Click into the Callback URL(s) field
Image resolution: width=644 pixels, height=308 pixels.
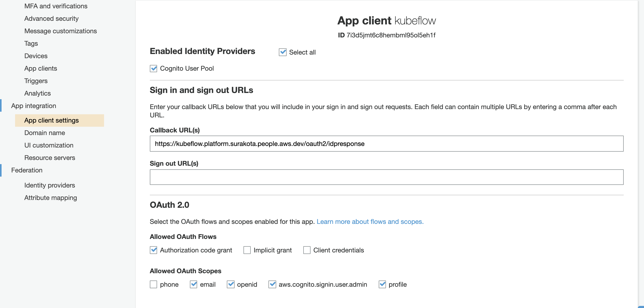point(387,144)
